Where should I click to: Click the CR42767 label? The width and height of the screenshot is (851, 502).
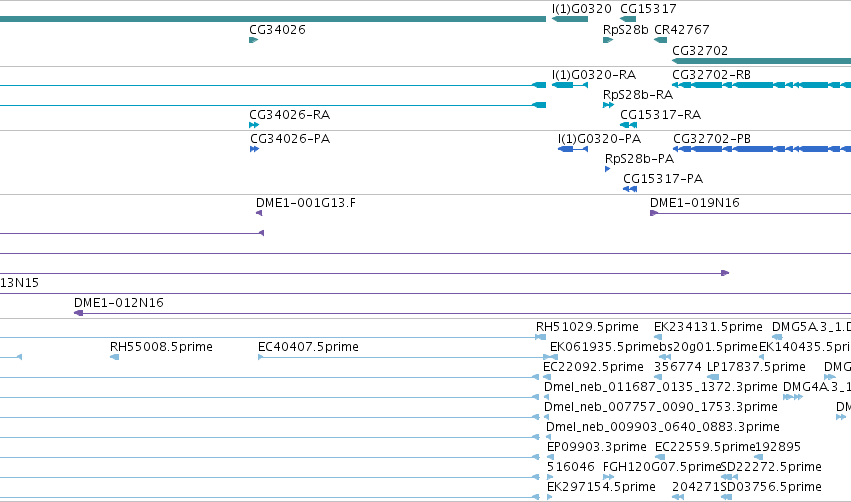[682, 30]
